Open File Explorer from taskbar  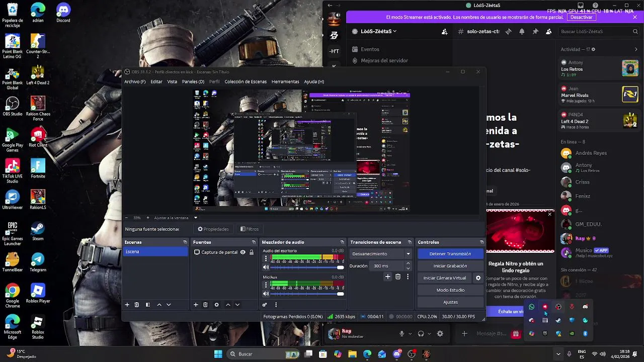pos(352,354)
